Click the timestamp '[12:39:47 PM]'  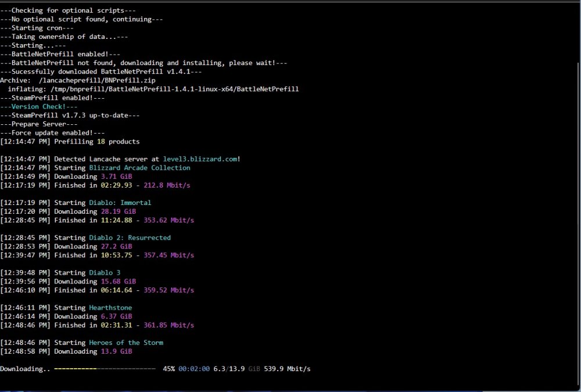click(x=25, y=256)
